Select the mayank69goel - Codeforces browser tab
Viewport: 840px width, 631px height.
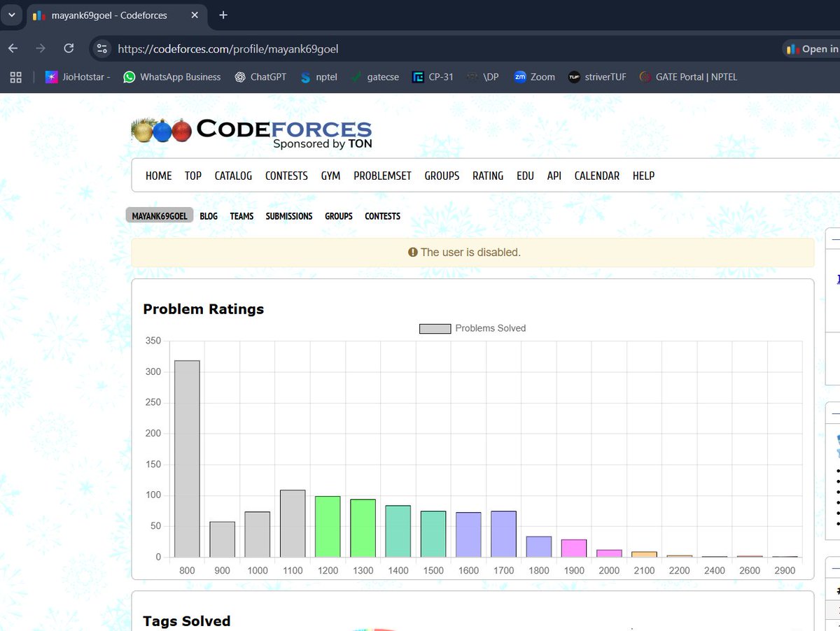(x=116, y=15)
